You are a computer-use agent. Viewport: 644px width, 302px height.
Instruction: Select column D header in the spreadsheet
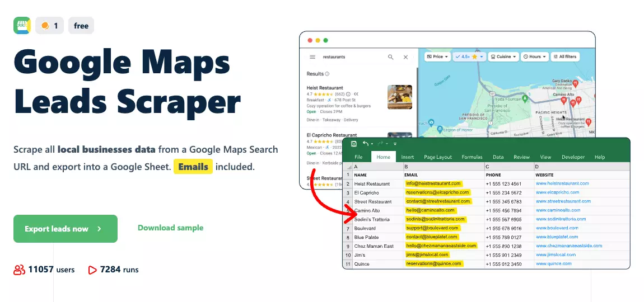pyautogui.click(x=582, y=167)
